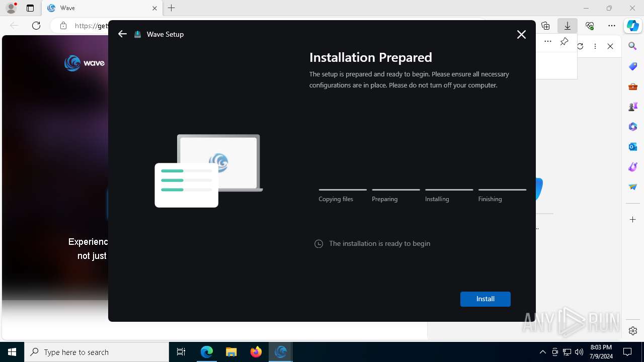Open the sidebar Drop paper-plane icon

[x=633, y=187]
